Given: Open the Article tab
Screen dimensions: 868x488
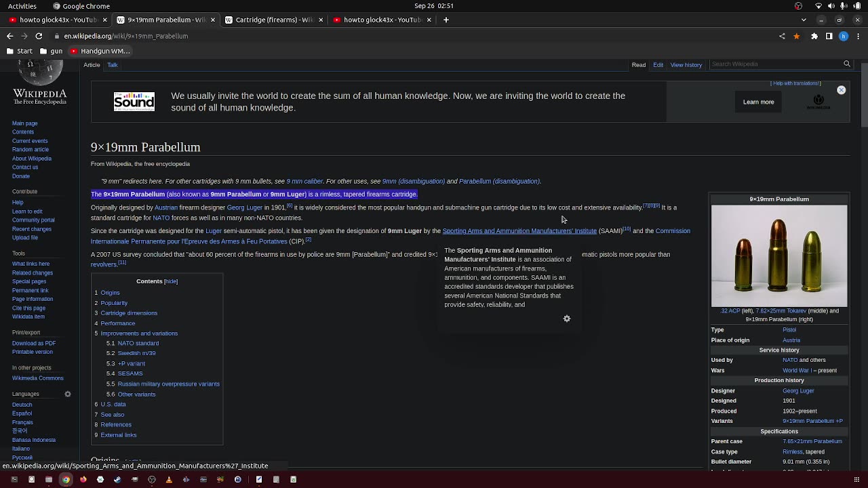Looking at the screenshot, I should tap(92, 65).
